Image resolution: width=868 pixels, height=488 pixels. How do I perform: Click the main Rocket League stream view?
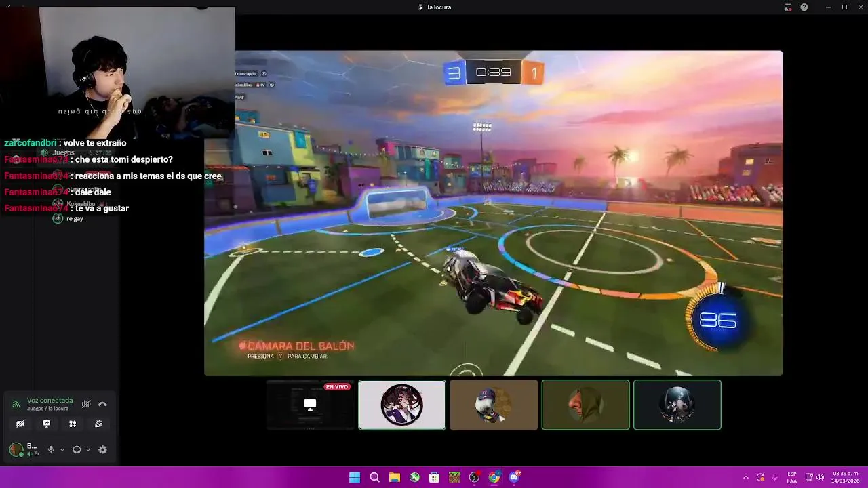tap(494, 213)
